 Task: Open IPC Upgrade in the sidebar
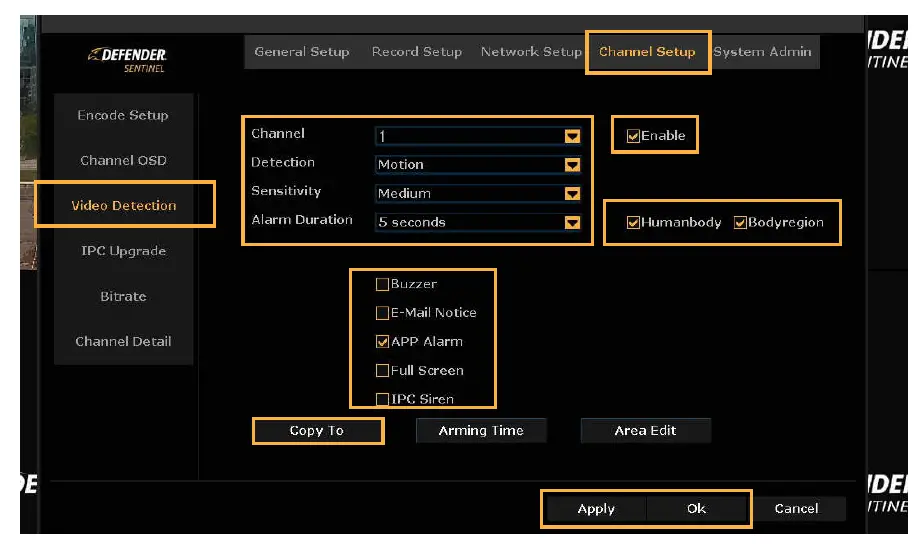coord(123,251)
